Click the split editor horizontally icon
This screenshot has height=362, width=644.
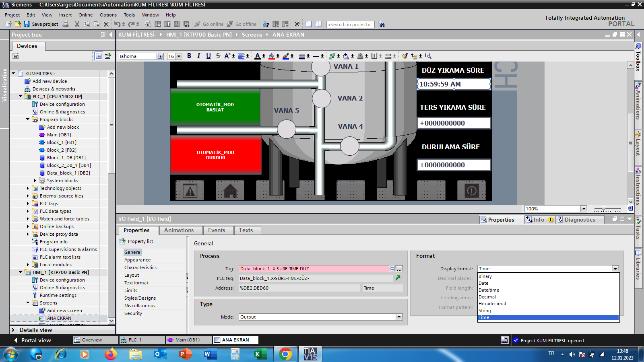[309, 24]
